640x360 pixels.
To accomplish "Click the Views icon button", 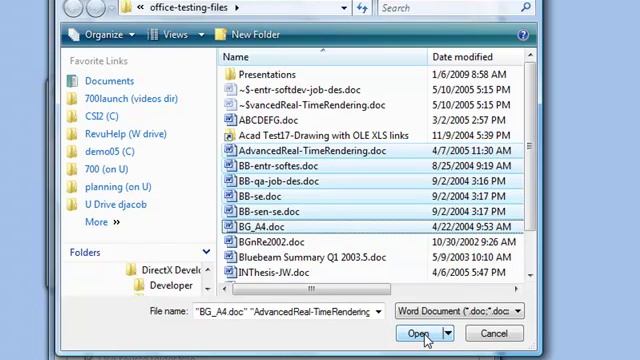I will [153, 35].
